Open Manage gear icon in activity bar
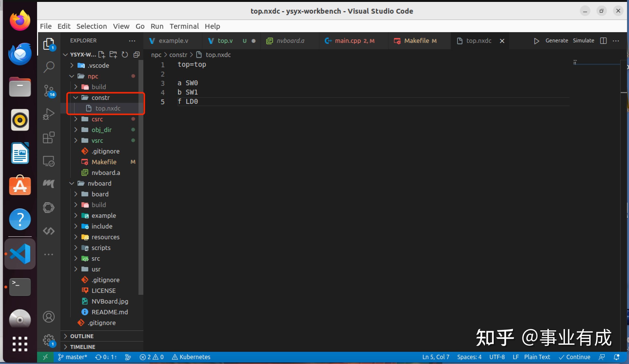 coord(48,340)
